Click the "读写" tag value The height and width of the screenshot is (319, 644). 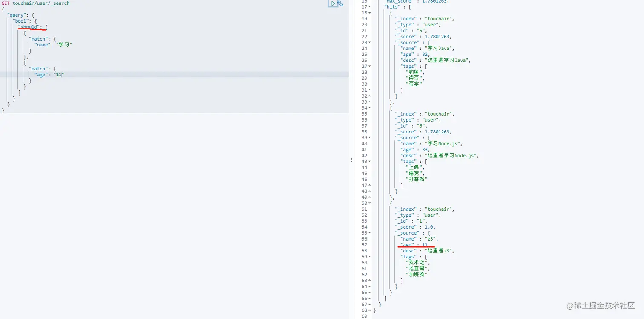(415, 78)
